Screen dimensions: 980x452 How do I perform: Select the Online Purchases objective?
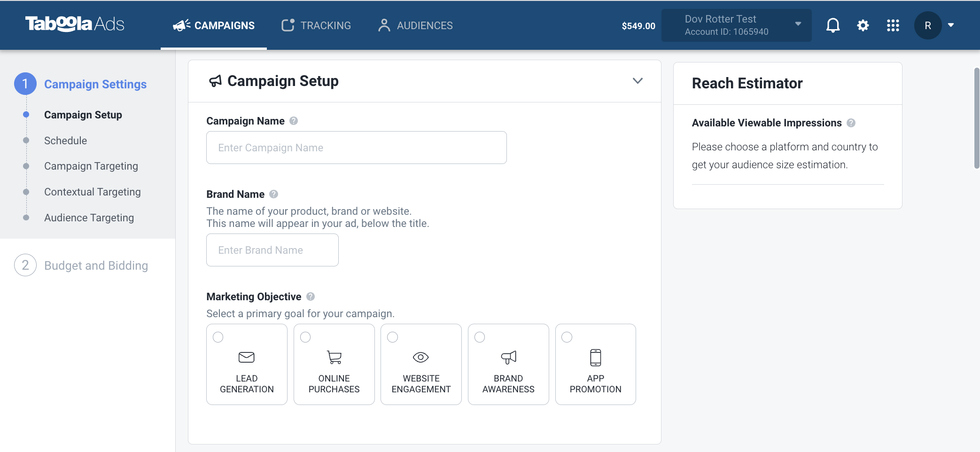(x=334, y=364)
